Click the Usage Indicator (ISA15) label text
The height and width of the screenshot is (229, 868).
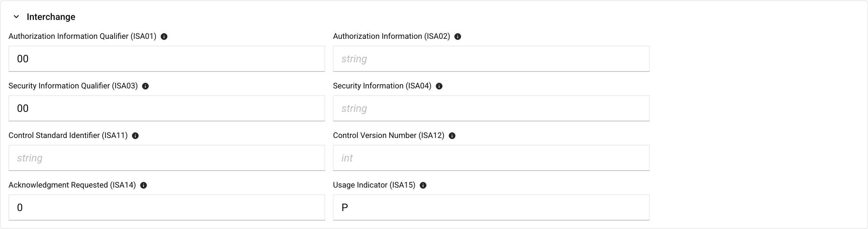(374, 185)
